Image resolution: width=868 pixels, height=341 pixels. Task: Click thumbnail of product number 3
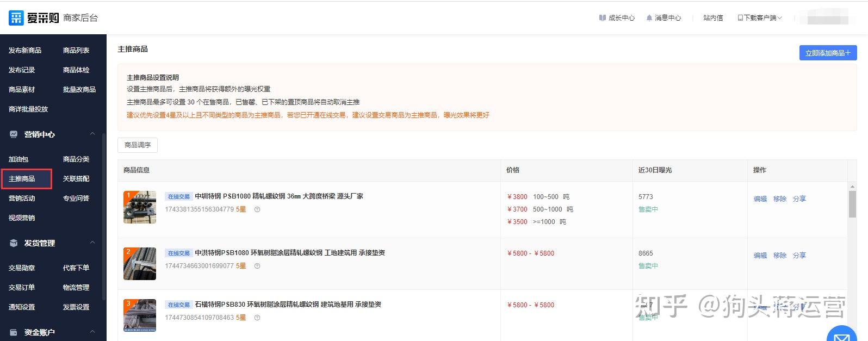pyautogui.click(x=140, y=315)
